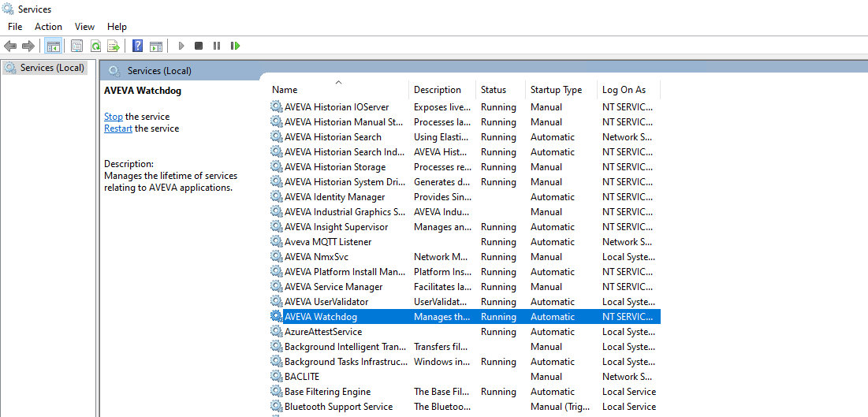Viewport: 868px width, 417px height.
Task: Click Restart the service link
Action: (x=118, y=128)
